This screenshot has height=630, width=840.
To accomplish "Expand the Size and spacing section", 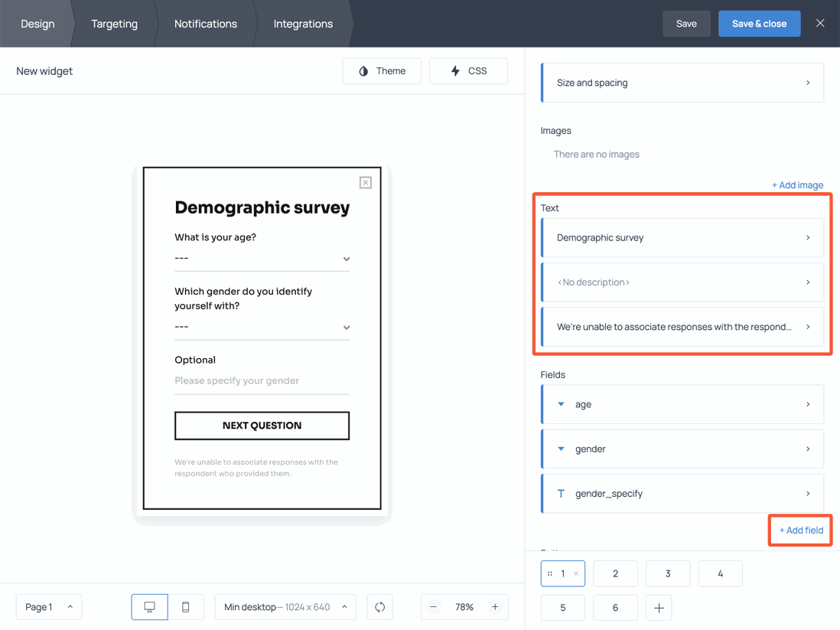I will 682,82.
